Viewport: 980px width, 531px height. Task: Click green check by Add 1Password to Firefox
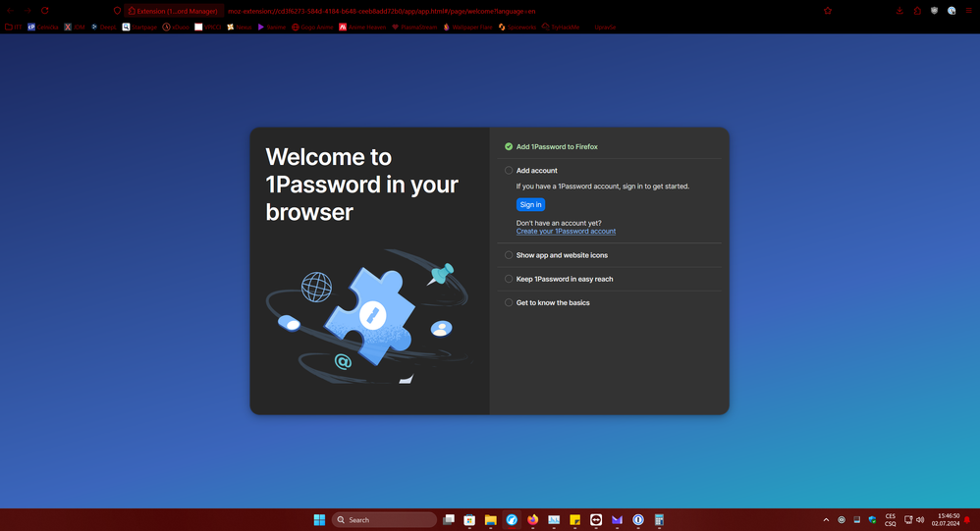[x=509, y=147]
